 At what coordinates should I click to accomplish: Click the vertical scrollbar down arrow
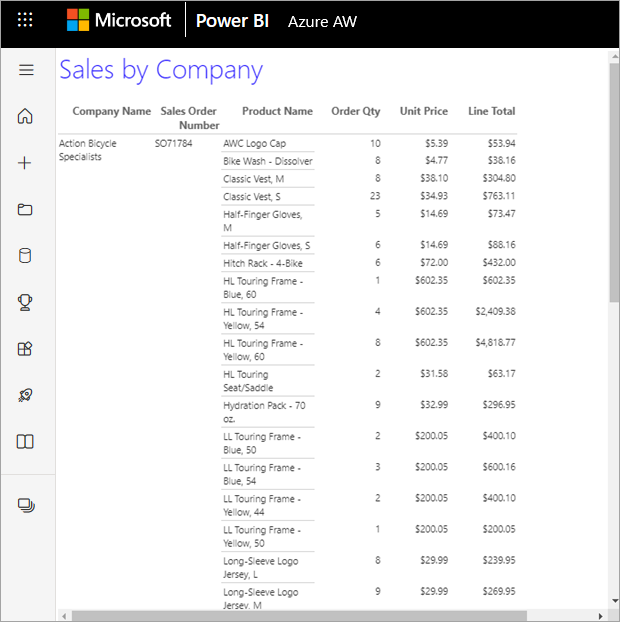(614, 601)
